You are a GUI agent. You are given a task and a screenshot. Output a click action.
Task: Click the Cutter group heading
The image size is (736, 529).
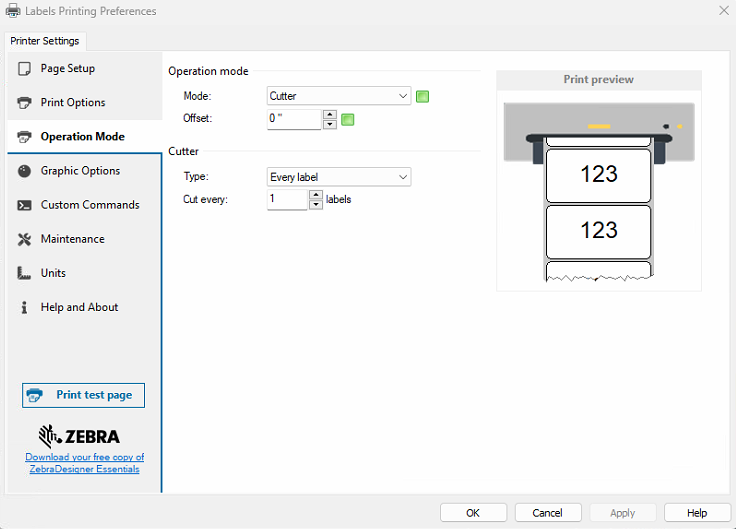184,152
